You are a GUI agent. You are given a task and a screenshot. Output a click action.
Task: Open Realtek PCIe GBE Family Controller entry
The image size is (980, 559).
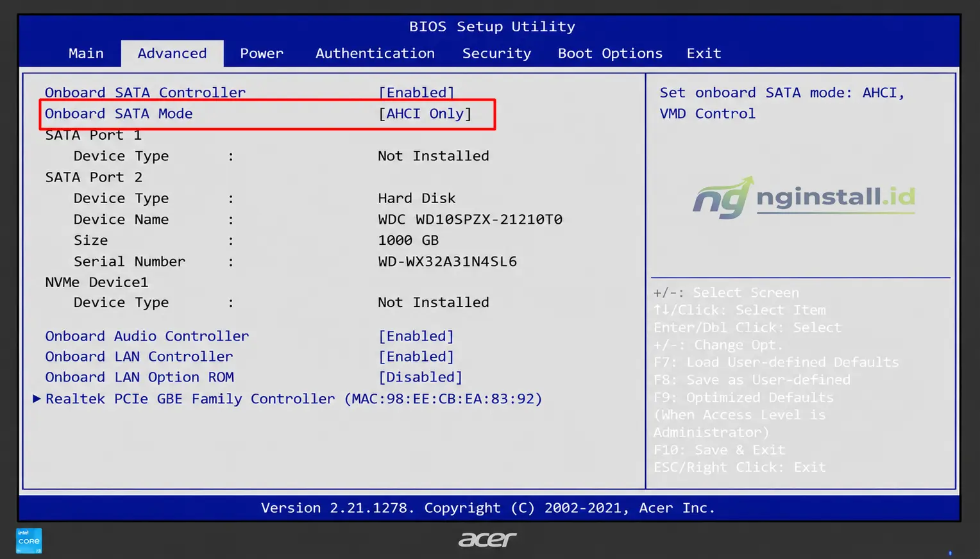coord(294,399)
